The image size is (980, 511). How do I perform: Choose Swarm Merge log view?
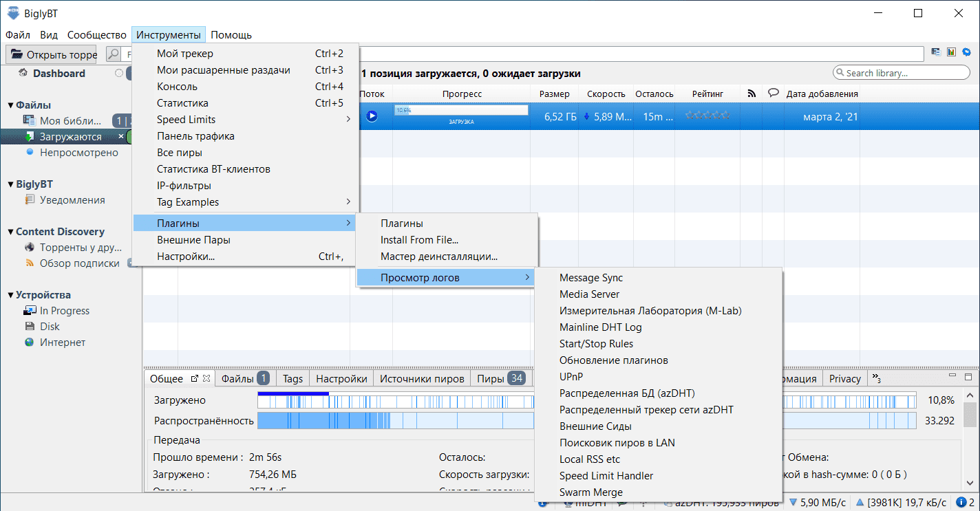click(x=658, y=492)
